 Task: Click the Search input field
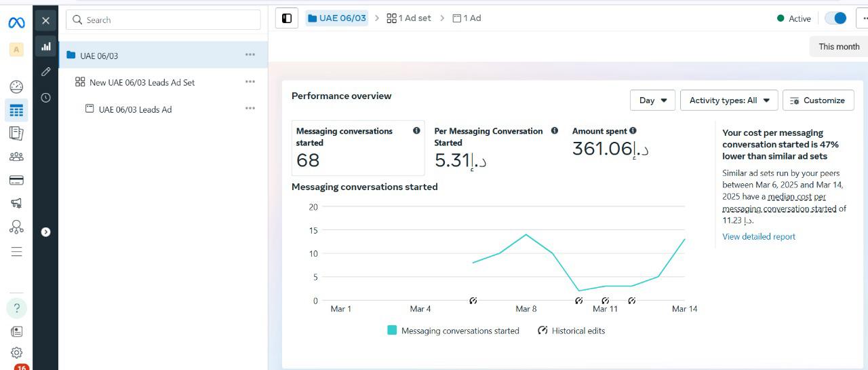[163, 20]
